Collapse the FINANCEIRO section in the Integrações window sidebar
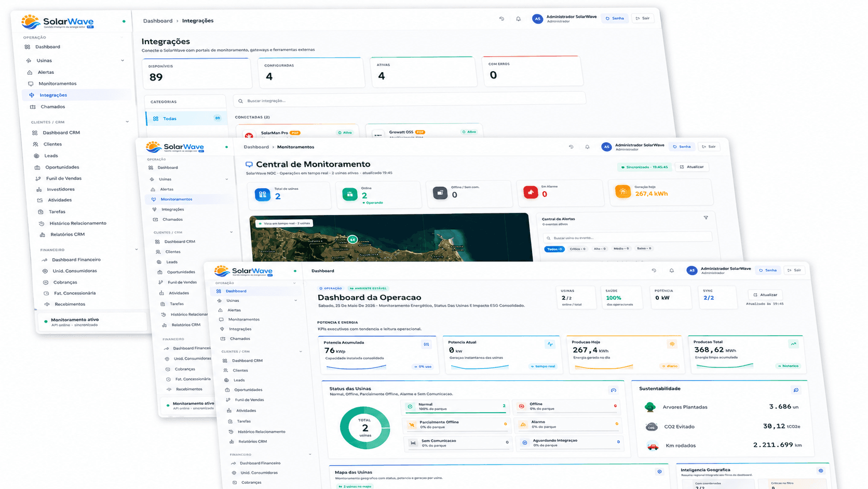868x489 pixels. 137,249
